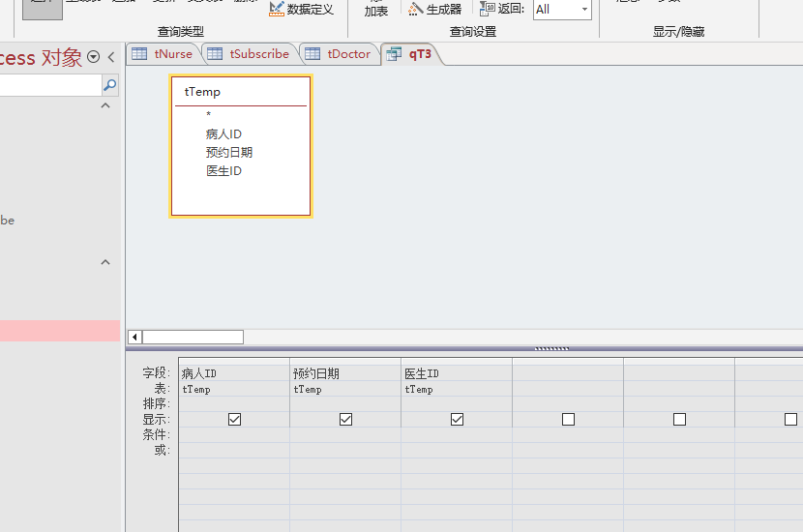Uncheck the Show checkbox for 预约日期
The width and height of the screenshot is (803, 532).
pos(345,420)
